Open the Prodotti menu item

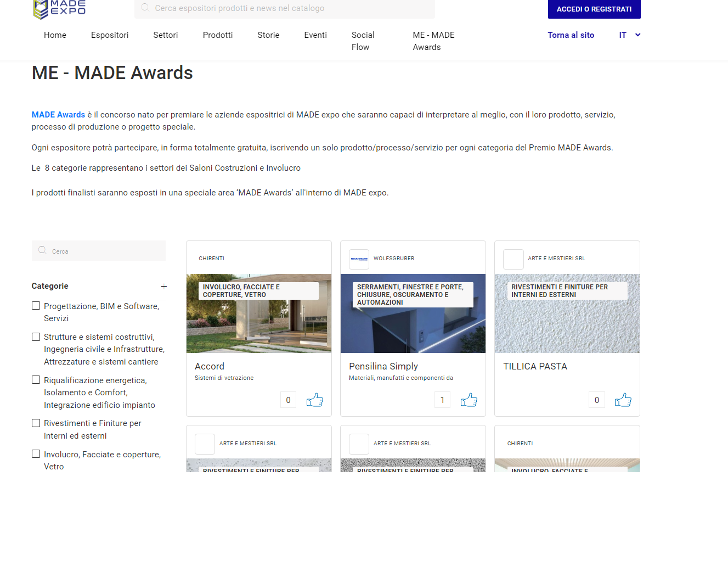click(x=218, y=35)
